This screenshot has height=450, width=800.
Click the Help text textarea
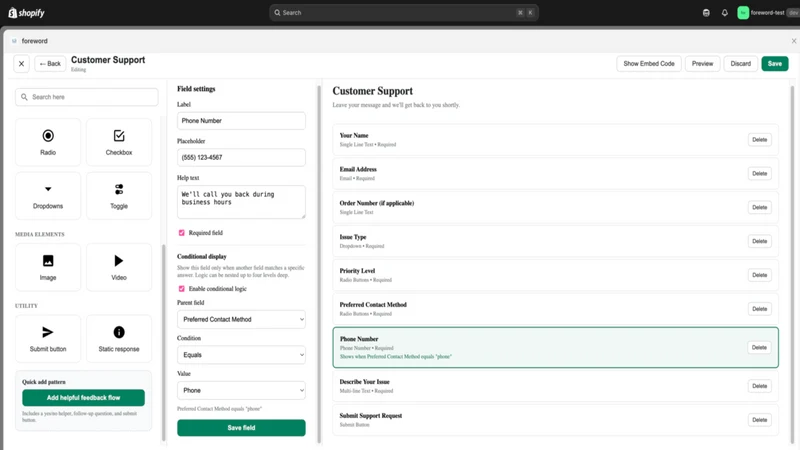point(241,202)
